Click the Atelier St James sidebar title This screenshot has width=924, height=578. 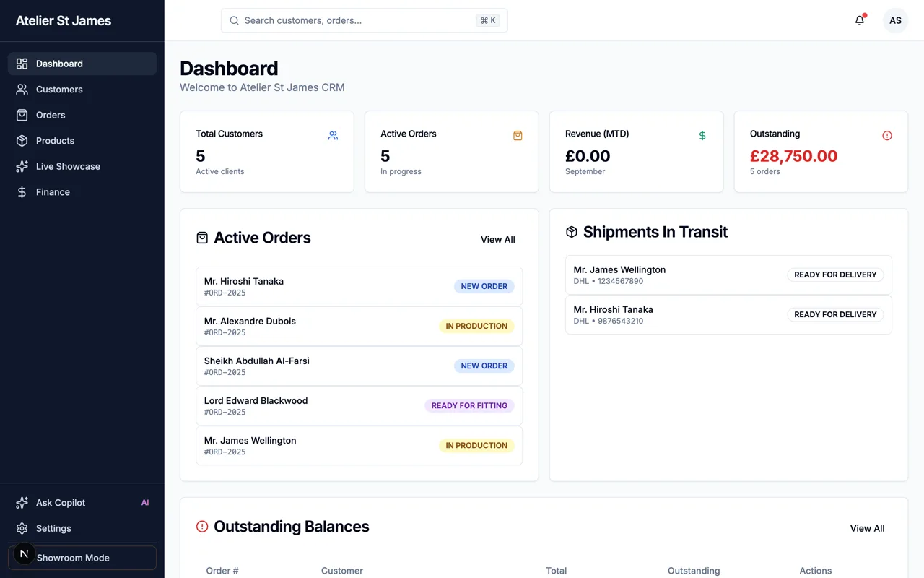(64, 21)
